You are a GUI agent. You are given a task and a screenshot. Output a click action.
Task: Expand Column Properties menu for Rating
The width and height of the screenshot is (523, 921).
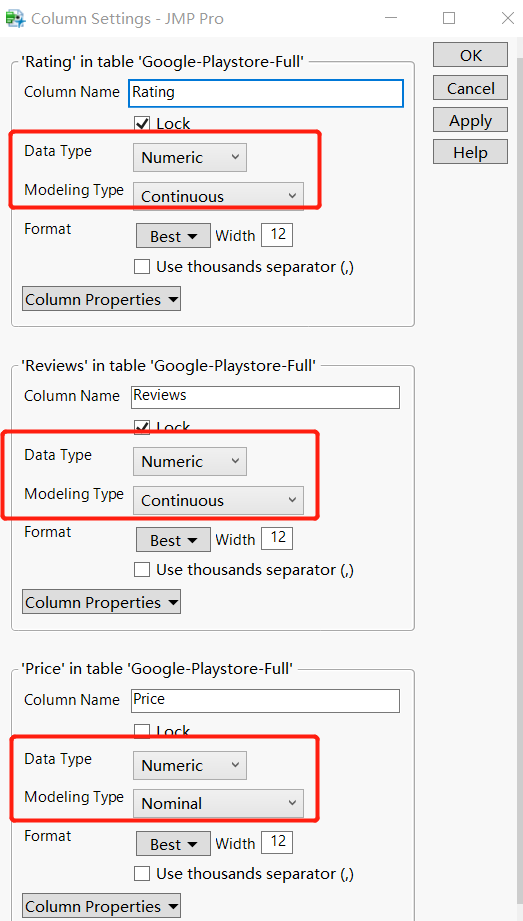click(x=101, y=299)
